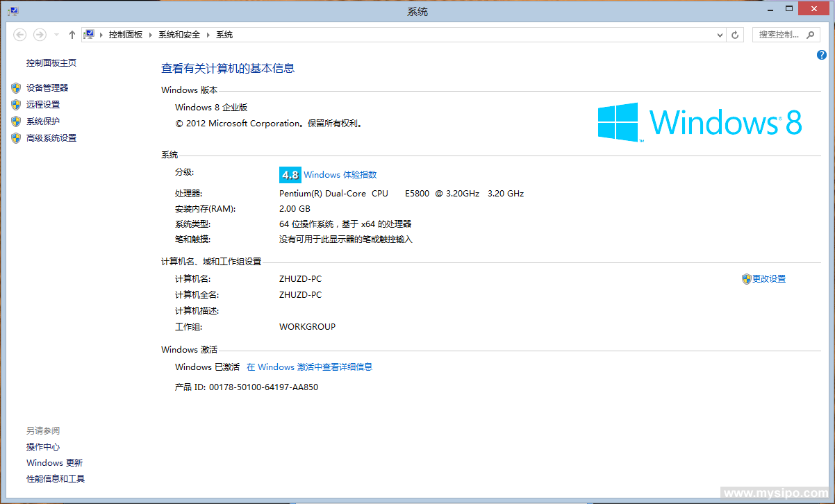The height and width of the screenshot is (504, 835).
Task: Select 控制面板 in the breadcrumb path
Action: click(125, 35)
